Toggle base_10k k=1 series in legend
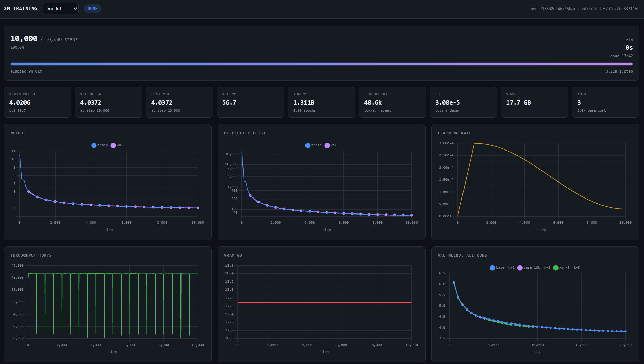The image size is (644, 364). click(x=534, y=268)
